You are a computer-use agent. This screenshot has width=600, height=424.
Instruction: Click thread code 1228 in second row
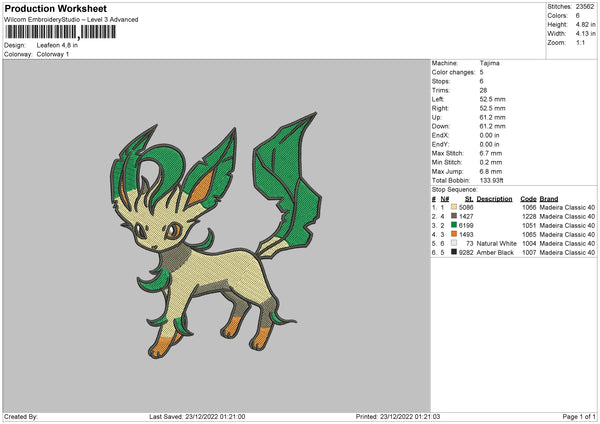(529, 217)
